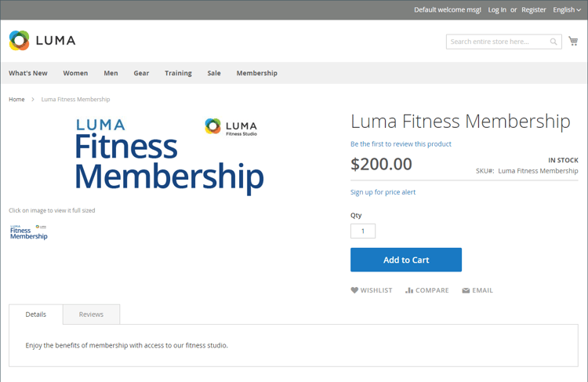Viewport: 588px width, 382px height.
Task: Focus the Qty input field
Action: point(363,231)
